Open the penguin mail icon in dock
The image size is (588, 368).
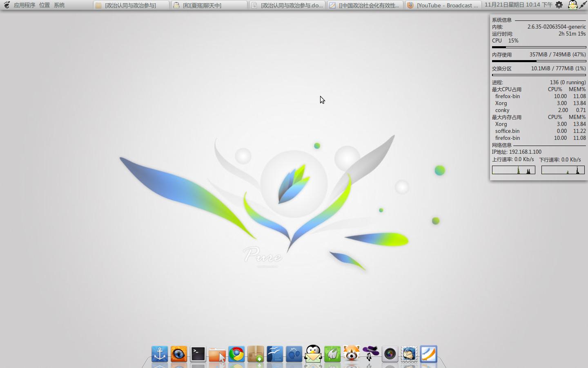coord(313,354)
